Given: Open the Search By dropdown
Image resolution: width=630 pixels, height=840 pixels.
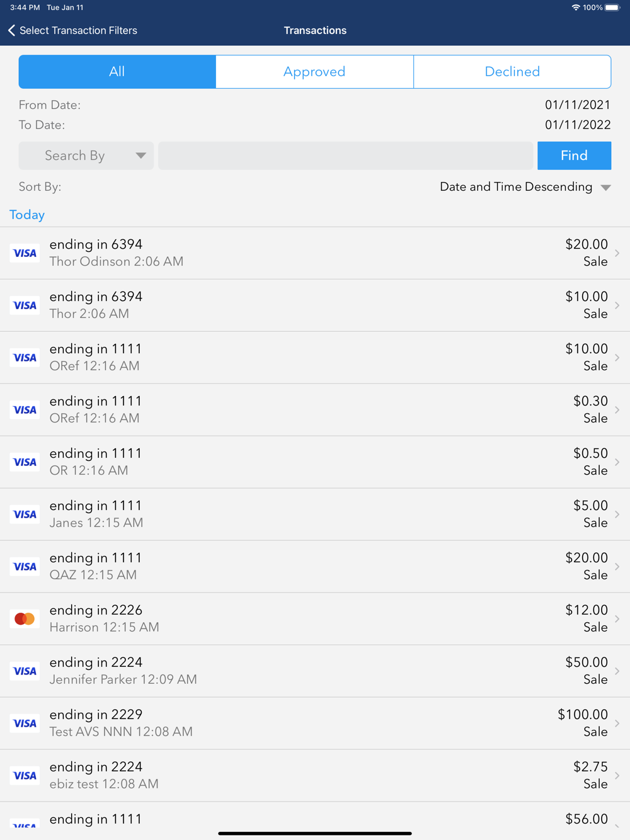Looking at the screenshot, I should (x=86, y=156).
